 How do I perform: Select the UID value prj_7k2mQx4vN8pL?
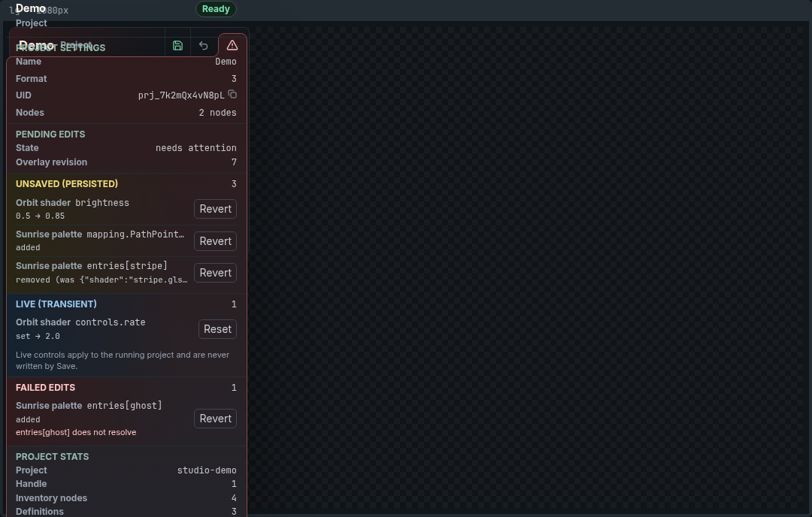point(181,95)
